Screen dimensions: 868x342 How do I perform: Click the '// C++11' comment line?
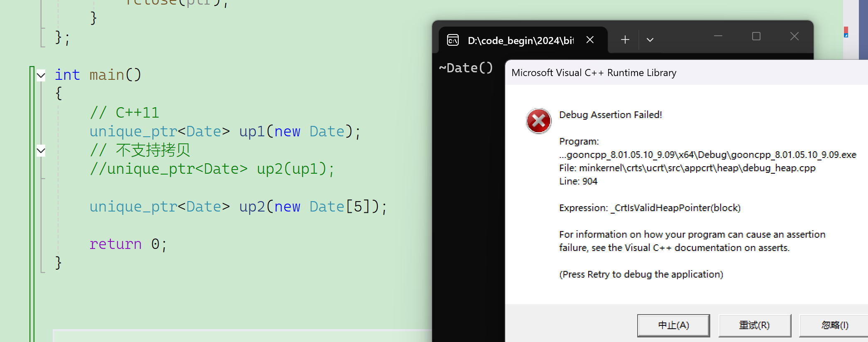pos(125,113)
